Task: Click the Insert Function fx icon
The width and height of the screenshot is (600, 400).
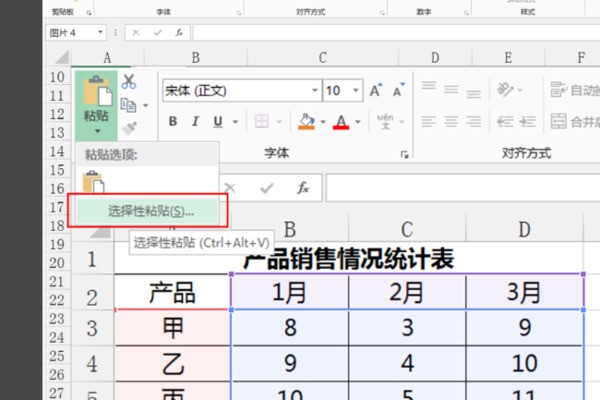Action: [x=302, y=187]
